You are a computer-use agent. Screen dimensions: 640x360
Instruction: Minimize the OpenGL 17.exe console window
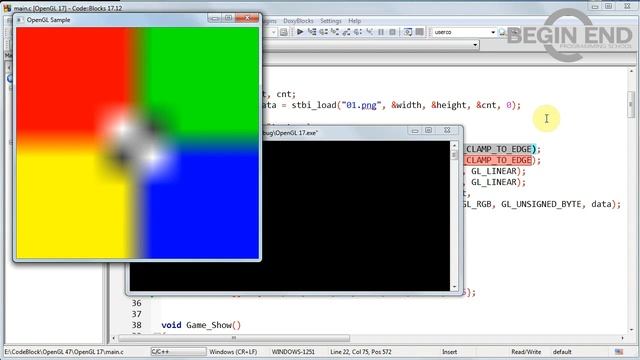pyautogui.click(x=415, y=130)
